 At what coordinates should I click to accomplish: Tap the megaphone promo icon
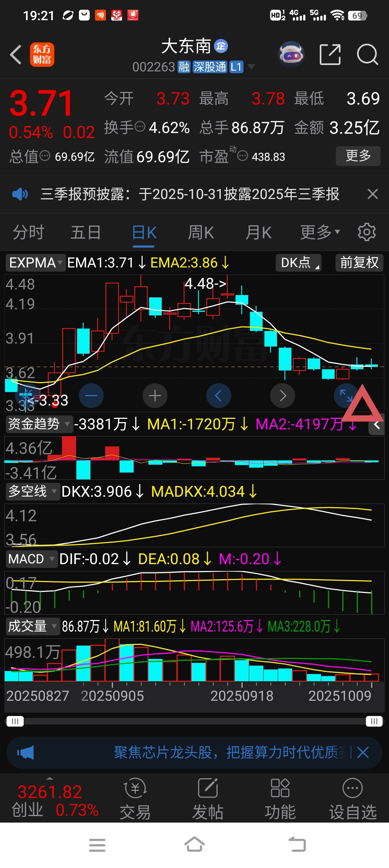coord(25,753)
